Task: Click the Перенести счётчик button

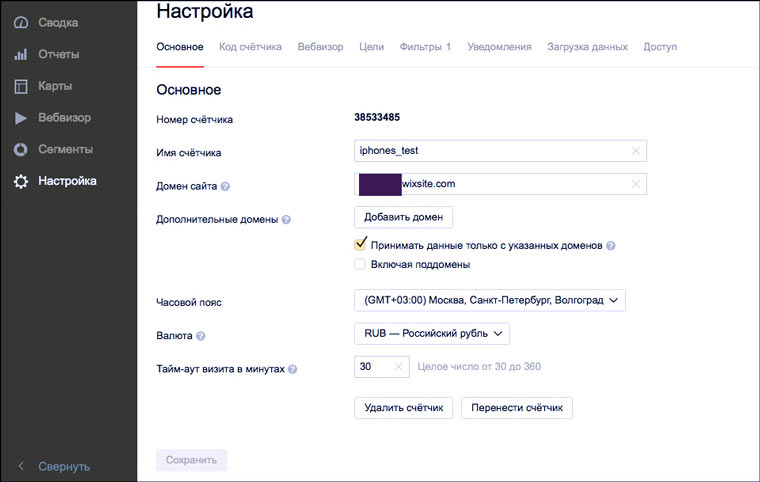Action: (517, 408)
